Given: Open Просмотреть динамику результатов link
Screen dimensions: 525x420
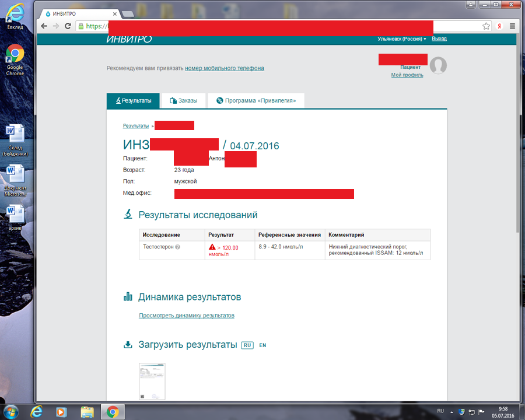Looking at the screenshot, I should coord(187,316).
